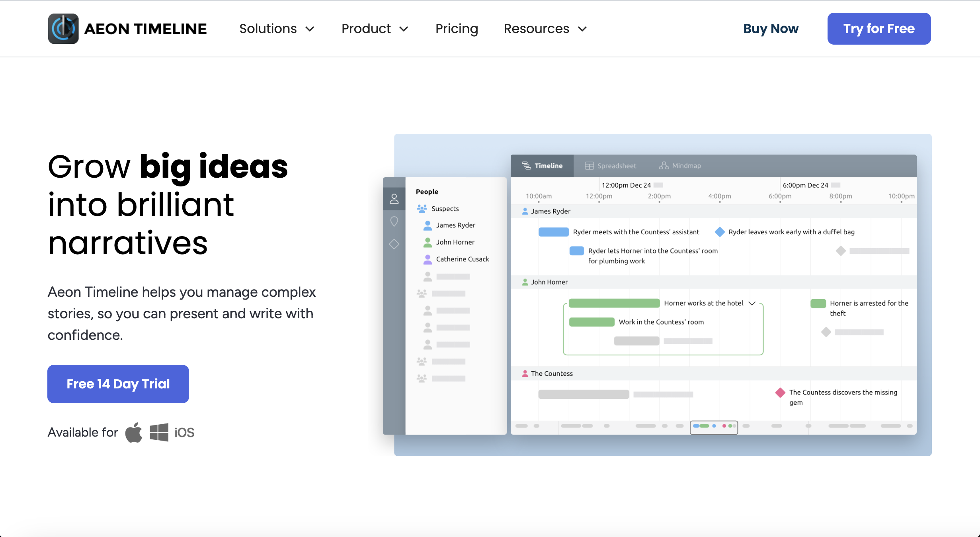Click the Apple platform icon
The image size is (980, 537).
pyautogui.click(x=134, y=432)
